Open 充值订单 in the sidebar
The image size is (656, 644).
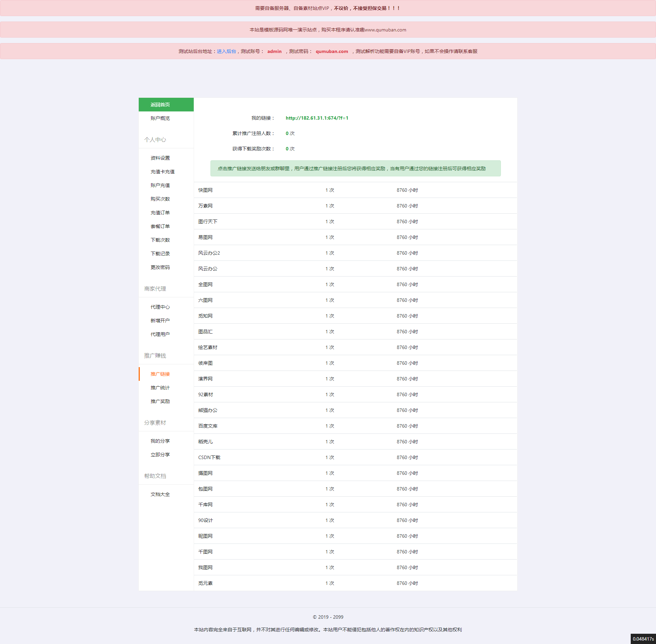tap(160, 213)
